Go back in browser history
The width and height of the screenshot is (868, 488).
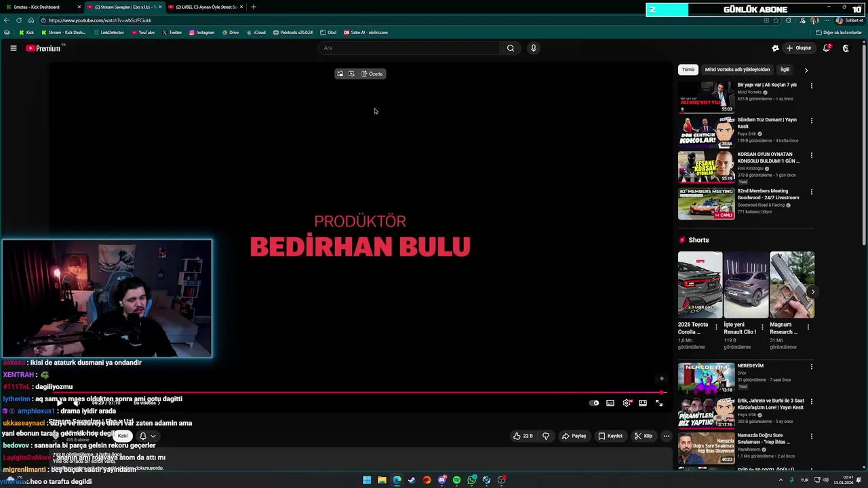(x=7, y=20)
